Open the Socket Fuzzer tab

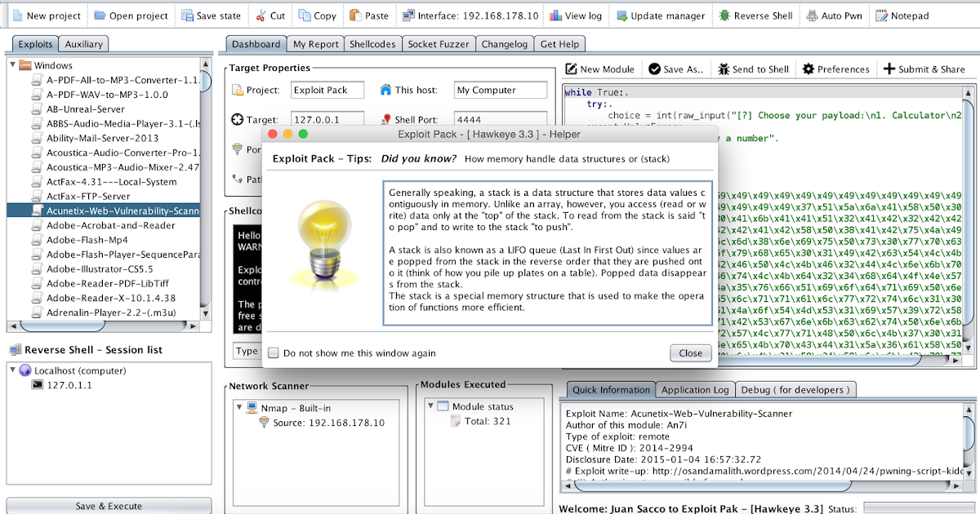click(439, 44)
